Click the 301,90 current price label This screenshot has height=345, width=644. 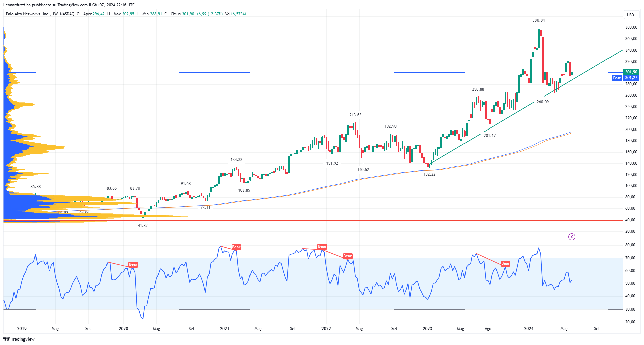[631, 72]
